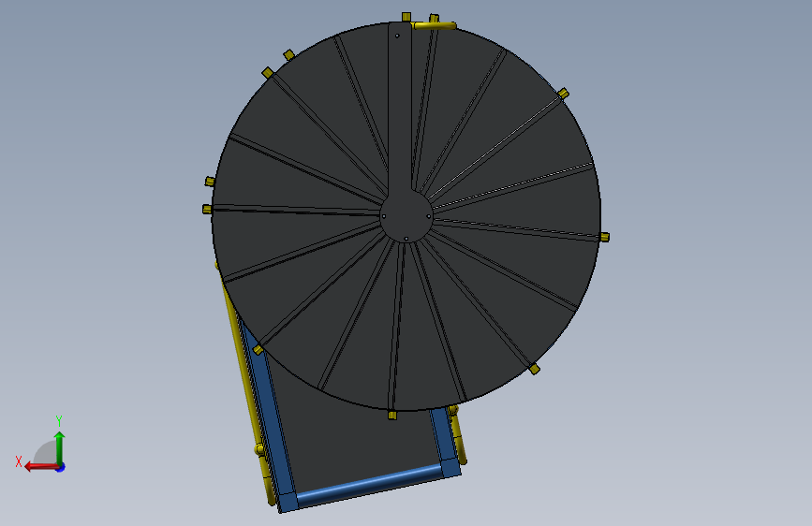The image size is (812, 526).
Task: Click the blue Z axis dot of triad
Action: [61, 467]
